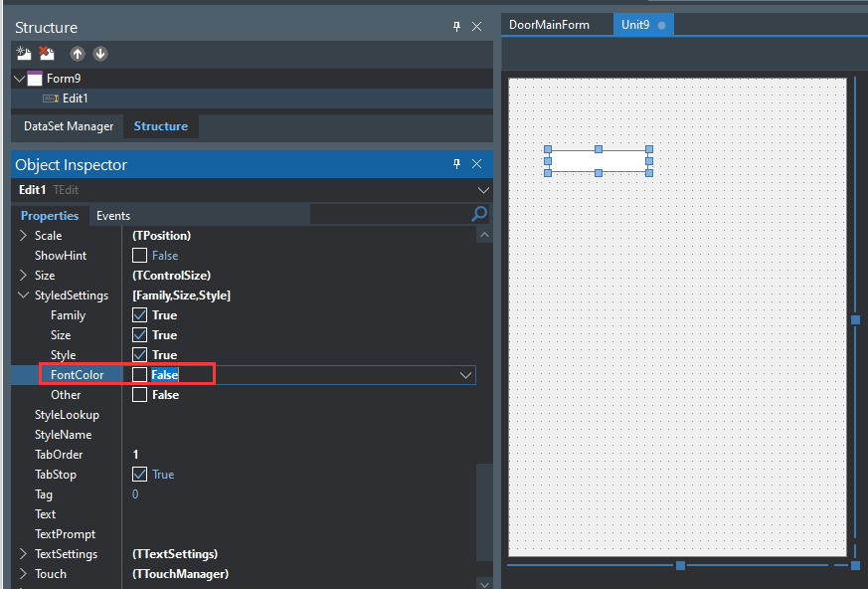
Task: Click the Edit1 control on the form designer
Action: coord(599,161)
